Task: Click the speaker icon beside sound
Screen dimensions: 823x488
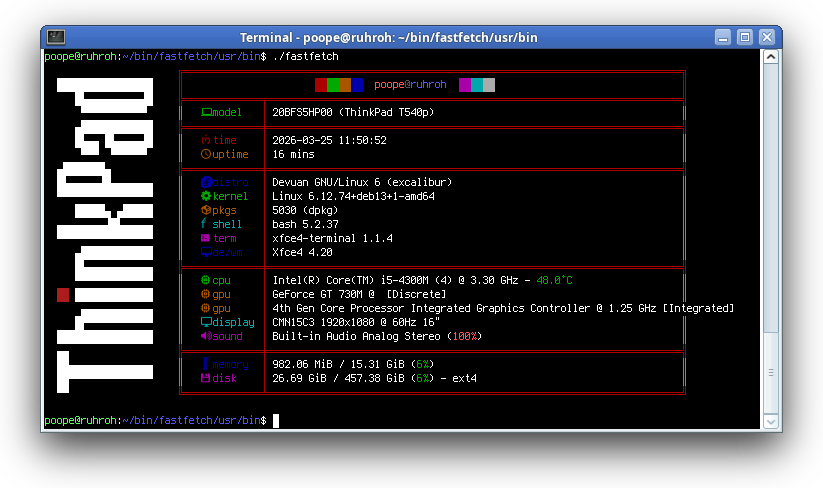Action: [x=206, y=336]
